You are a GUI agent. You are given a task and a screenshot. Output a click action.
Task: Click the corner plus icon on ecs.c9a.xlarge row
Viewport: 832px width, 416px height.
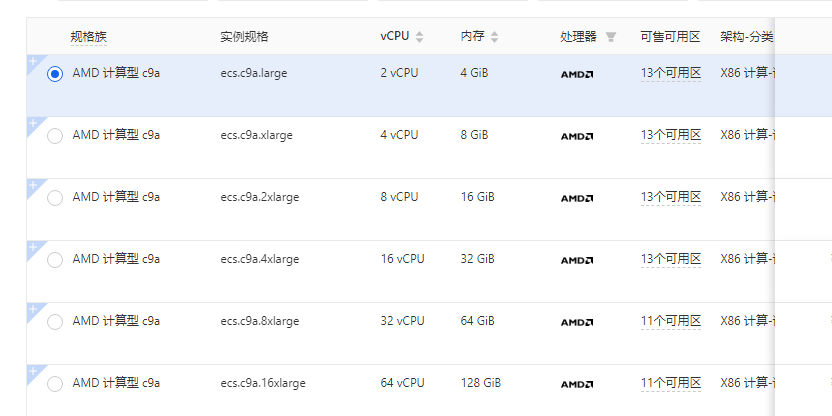[x=32, y=123]
